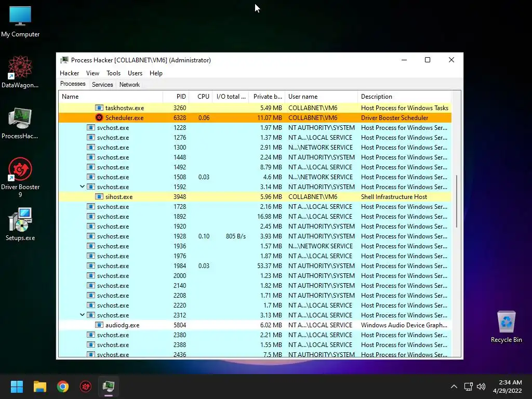This screenshot has height=399, width=532.
Task: Open the Help menu
Action: [156, 73]
